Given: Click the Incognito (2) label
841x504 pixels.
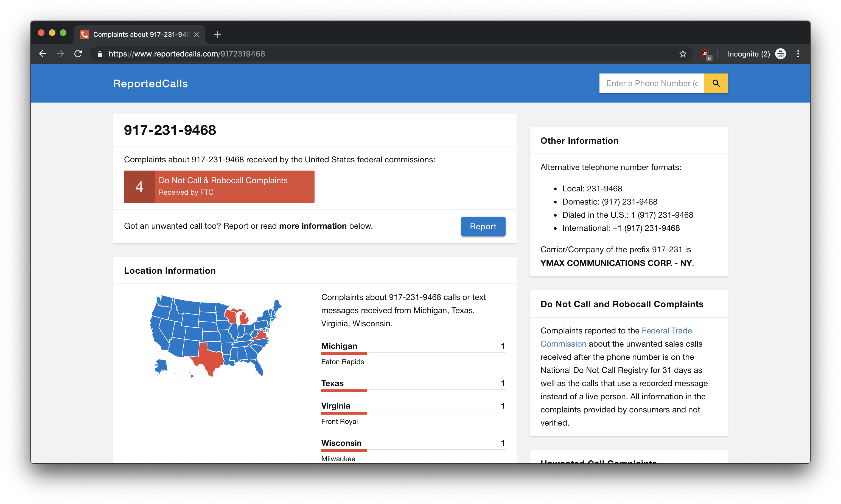Looking at the screenshot, I should point(749,54).
